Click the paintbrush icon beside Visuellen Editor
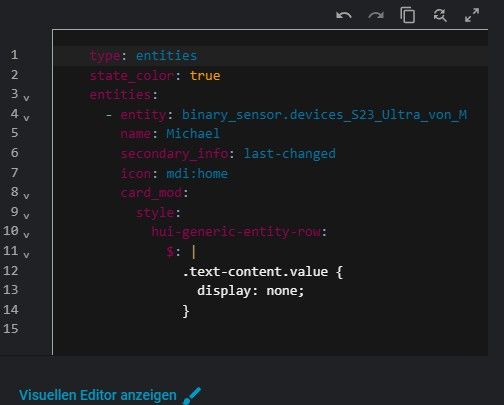The width and height of the screenshot is (504, 405). click(192, 396)
